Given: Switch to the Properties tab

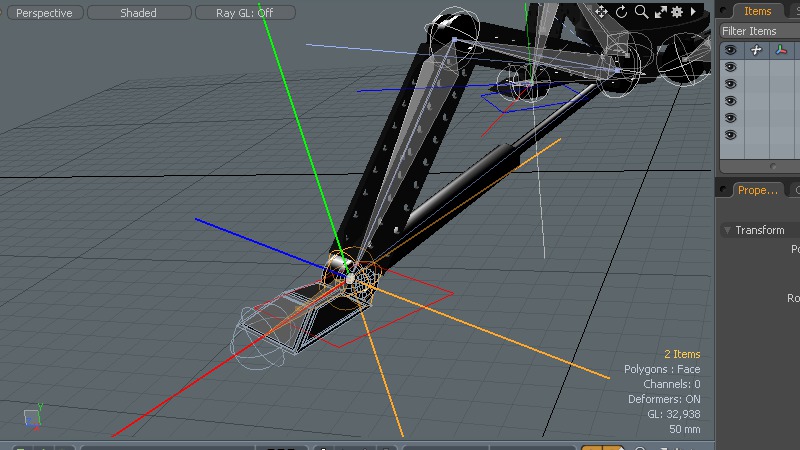Looking at the screenshot, I should 756,190.
